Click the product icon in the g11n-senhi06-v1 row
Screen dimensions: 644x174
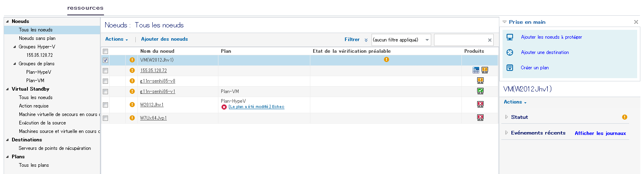(x=480, y=91)
